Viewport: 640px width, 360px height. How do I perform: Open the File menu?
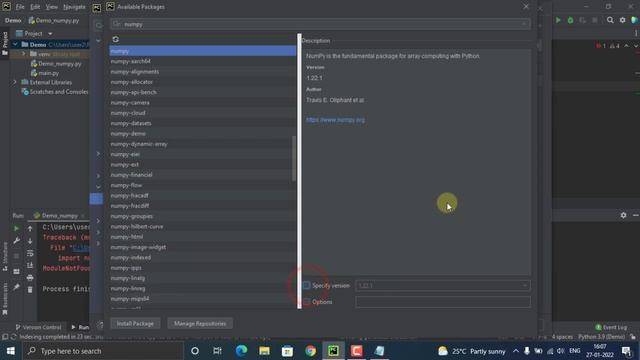(20, 7)
